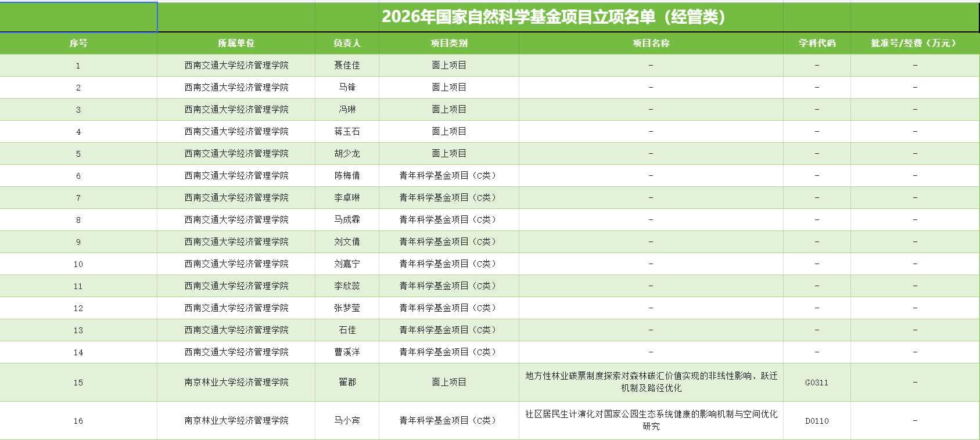Click serial number cell "3"

[78, 110]
